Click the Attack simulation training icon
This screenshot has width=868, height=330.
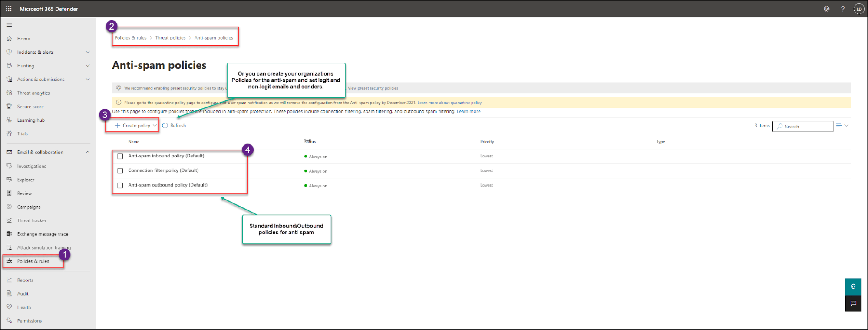click(9, 247)
